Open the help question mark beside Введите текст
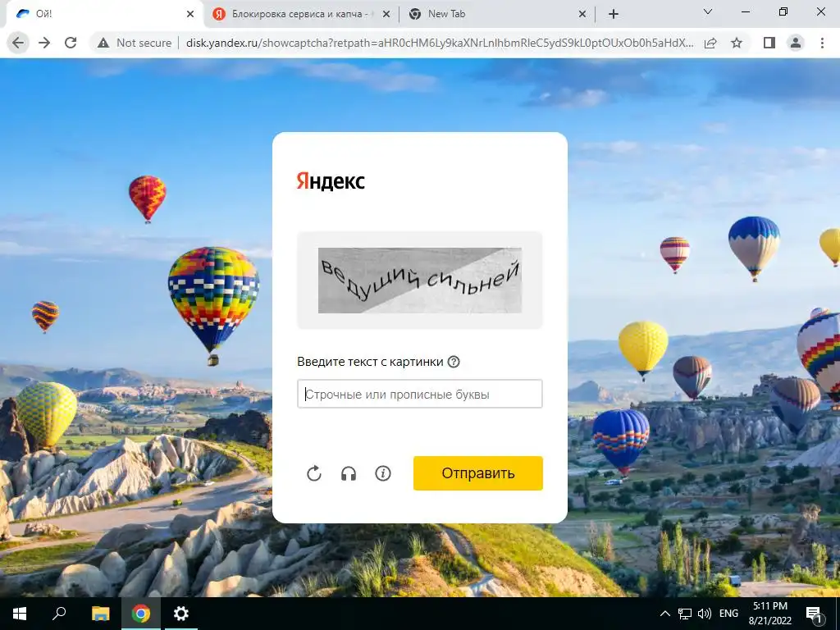The width and height of the screenshot is (840, 630). coord(454,362)
